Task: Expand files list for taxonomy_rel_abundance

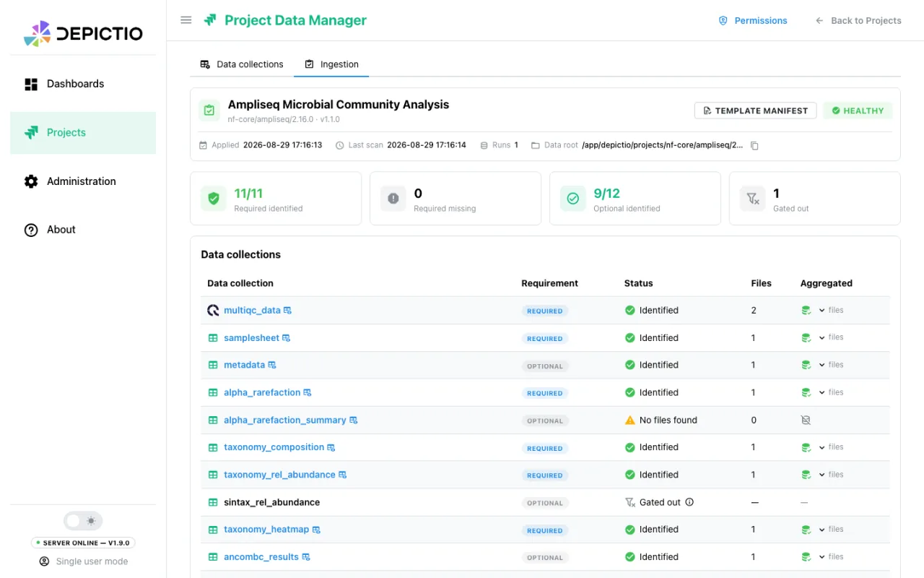Action: (x=831, y=475)
